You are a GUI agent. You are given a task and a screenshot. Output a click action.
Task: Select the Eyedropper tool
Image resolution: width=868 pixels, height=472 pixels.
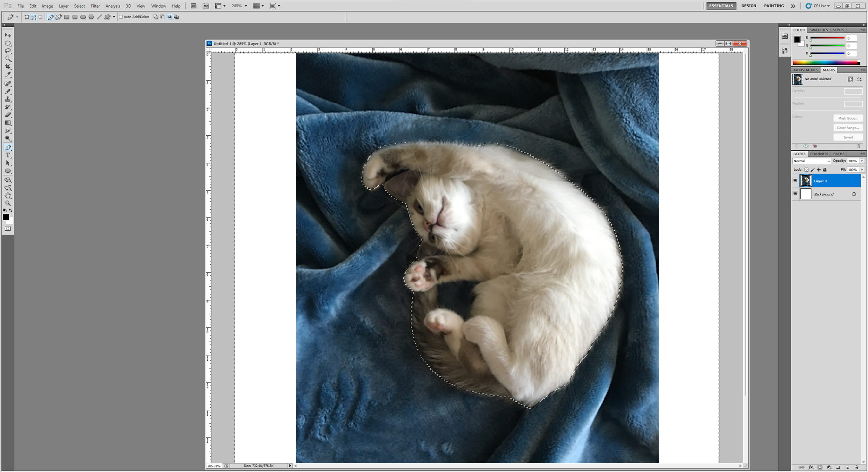click(x=8, y=75)
